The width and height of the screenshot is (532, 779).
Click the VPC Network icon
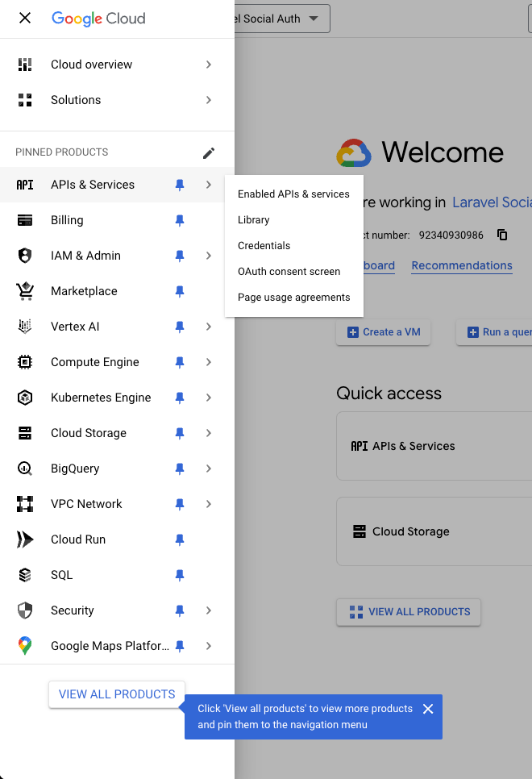25,504
